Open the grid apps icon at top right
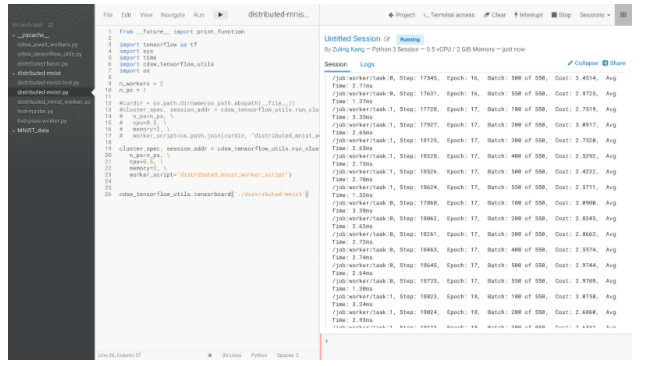666x366 pixels. [623, 15]
